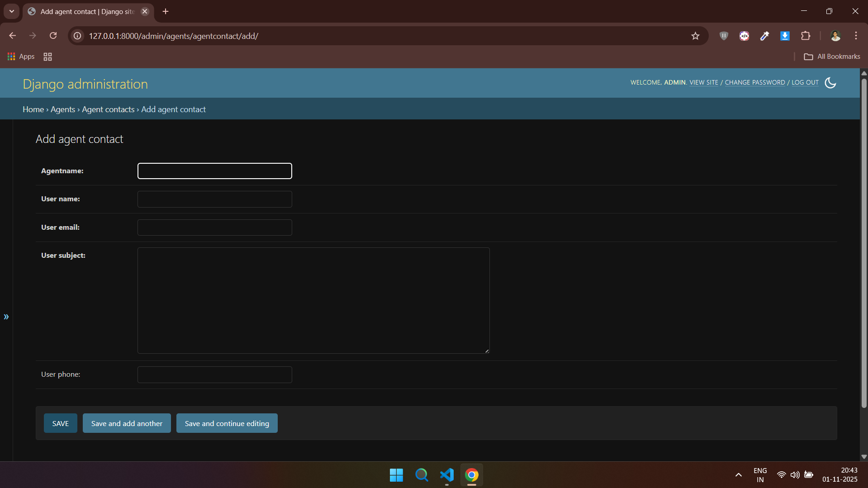Open the ENG IN language switcher
The image size is (868, 488).
pos(760,475)
